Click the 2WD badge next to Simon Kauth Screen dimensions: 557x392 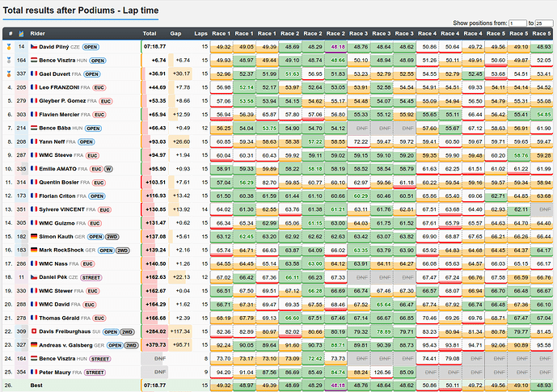[x=112, y=237]
